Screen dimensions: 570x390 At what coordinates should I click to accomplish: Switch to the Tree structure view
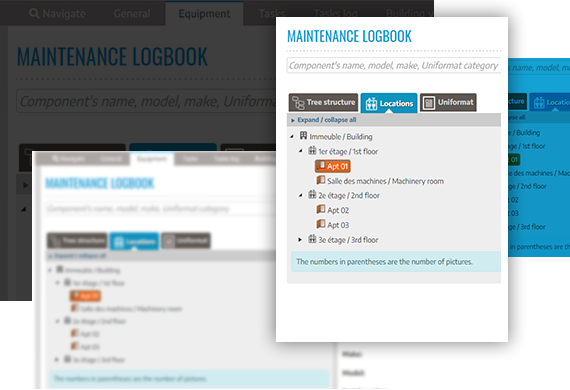[323, 102]
